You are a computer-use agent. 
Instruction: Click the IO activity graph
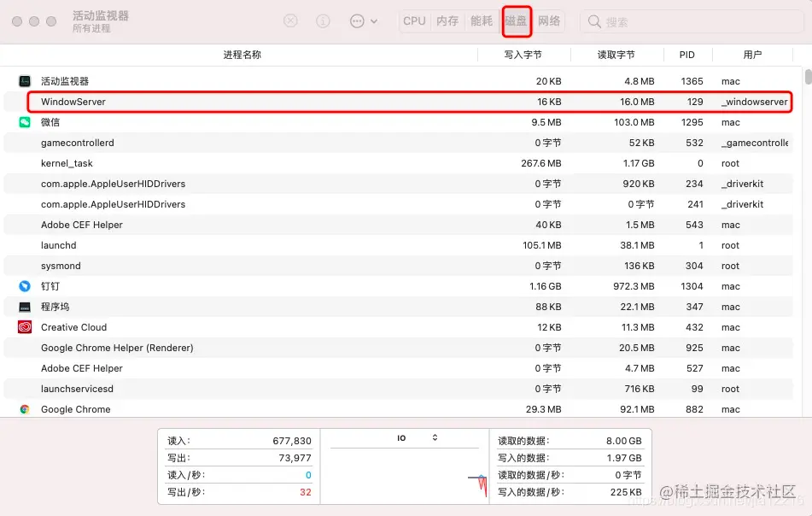405,474
